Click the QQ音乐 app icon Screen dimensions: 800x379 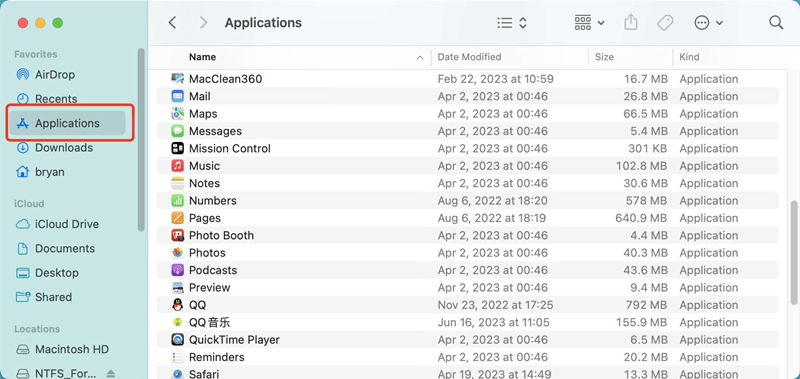[178, 322]
